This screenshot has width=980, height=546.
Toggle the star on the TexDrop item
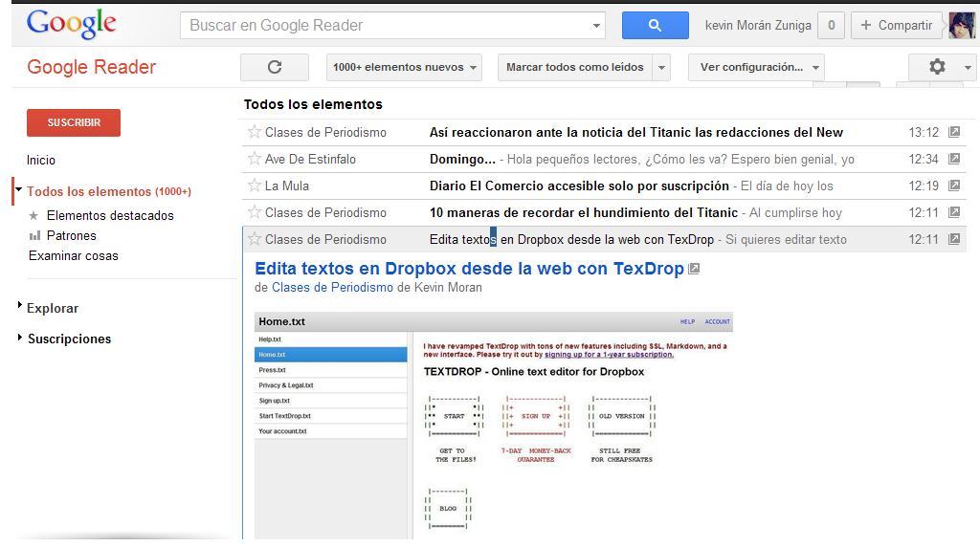coord(255,239)
